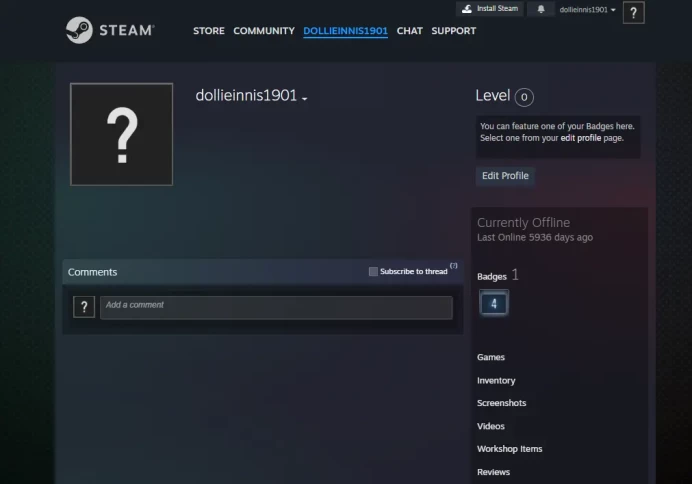Image resolution: width=692 pixels, height=484 pixels.
Task: Click the question mark avatar in top corner
Action: click(634, 12)
